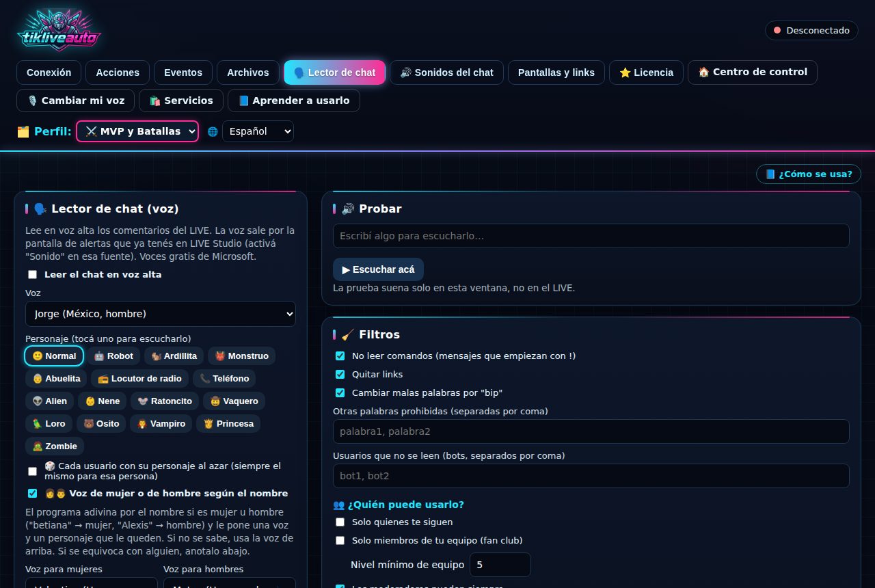Select the Osito character
Screen dimensions: 875x588
point(101,423)
